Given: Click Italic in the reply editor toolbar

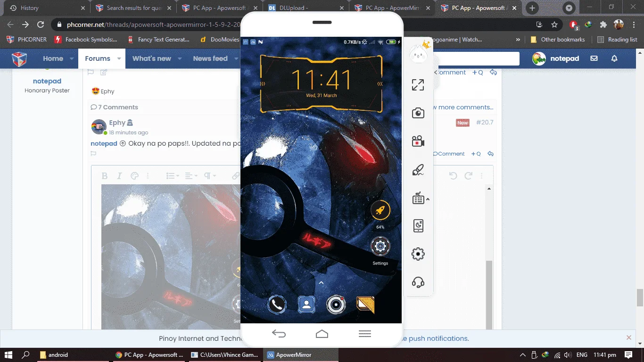Looking at the screenshot, I should (119, 176).
